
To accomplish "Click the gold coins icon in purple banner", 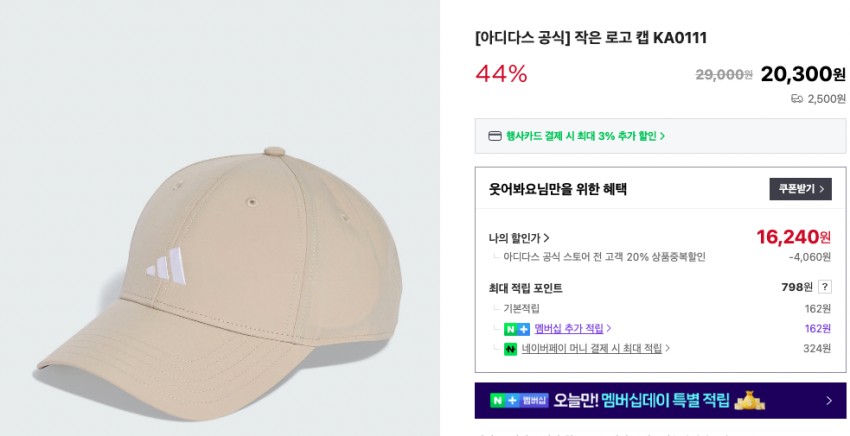I will [749, 400].
